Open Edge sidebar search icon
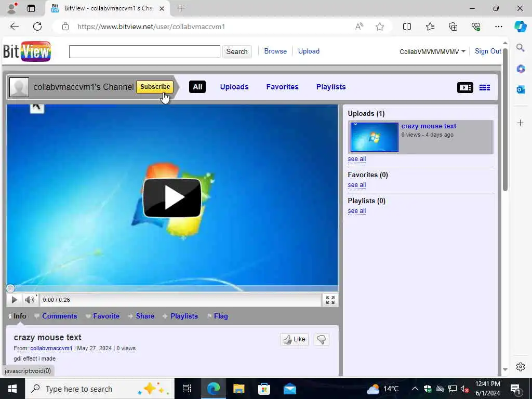This screenshot has height=399, width=532. [521, 47]
